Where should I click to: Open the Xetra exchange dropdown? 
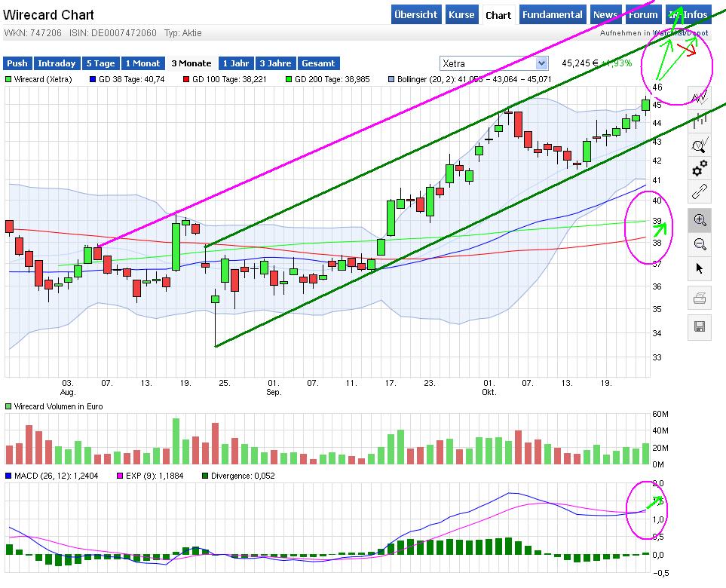(494, 63)
